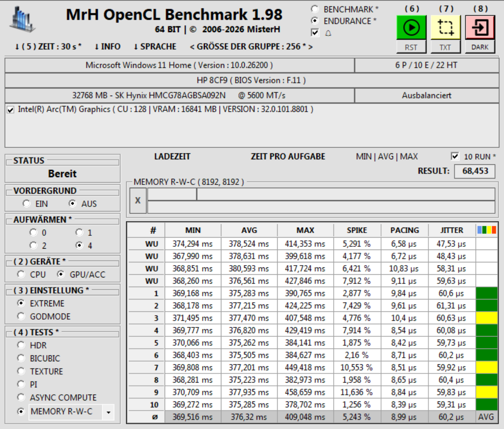Screen dimensions: 504x429
Task: Click the yellow status swatch in row 9
Action: coord(487,392)
